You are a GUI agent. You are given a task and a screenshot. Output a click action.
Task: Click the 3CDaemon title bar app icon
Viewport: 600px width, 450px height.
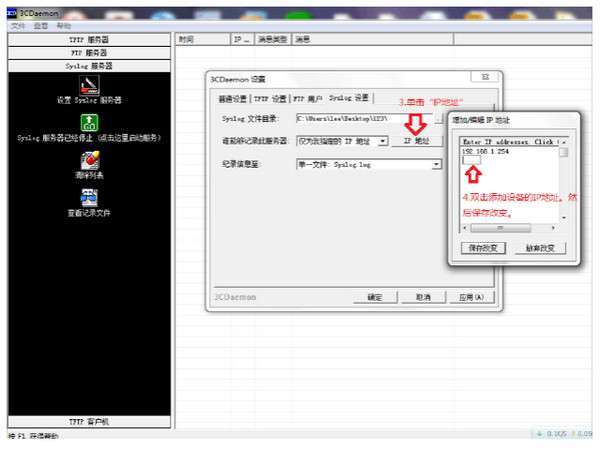[11, 13]
